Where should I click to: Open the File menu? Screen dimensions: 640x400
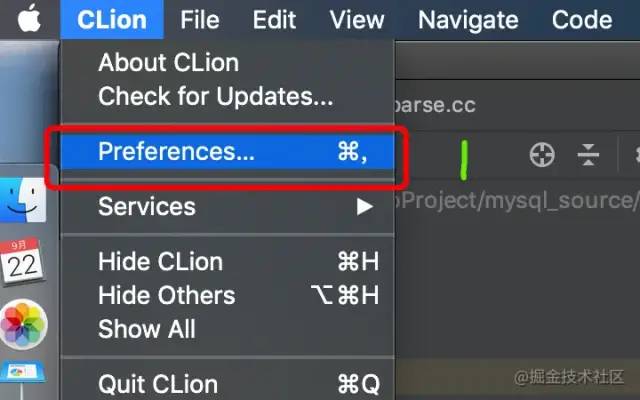coord(200,20)
